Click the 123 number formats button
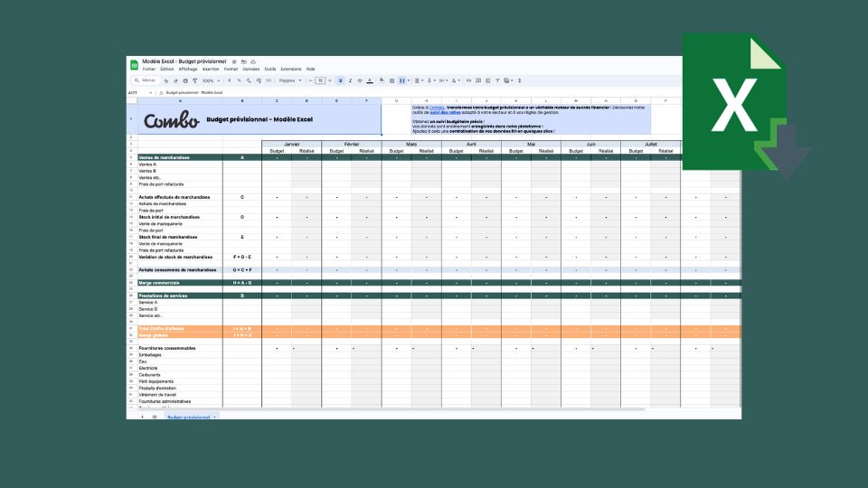The image size is (868, 488). 269,80
